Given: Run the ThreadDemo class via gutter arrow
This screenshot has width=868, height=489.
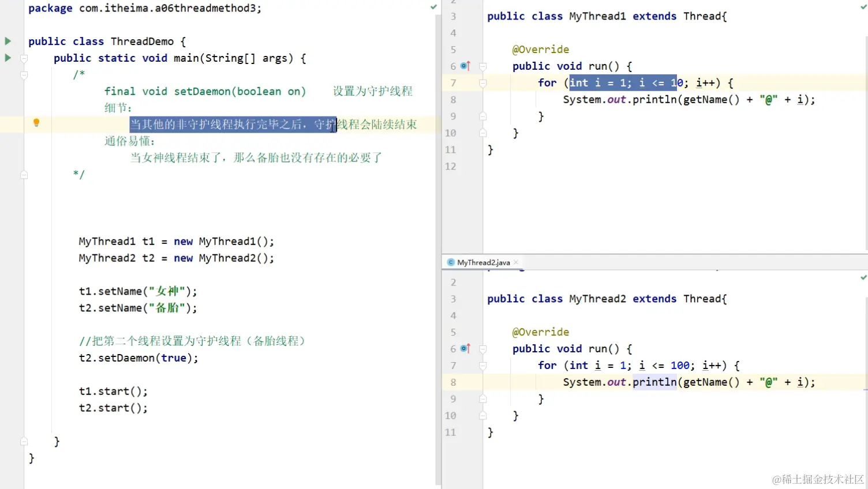Looking at the screenshot, I should (x=8, y=41).
